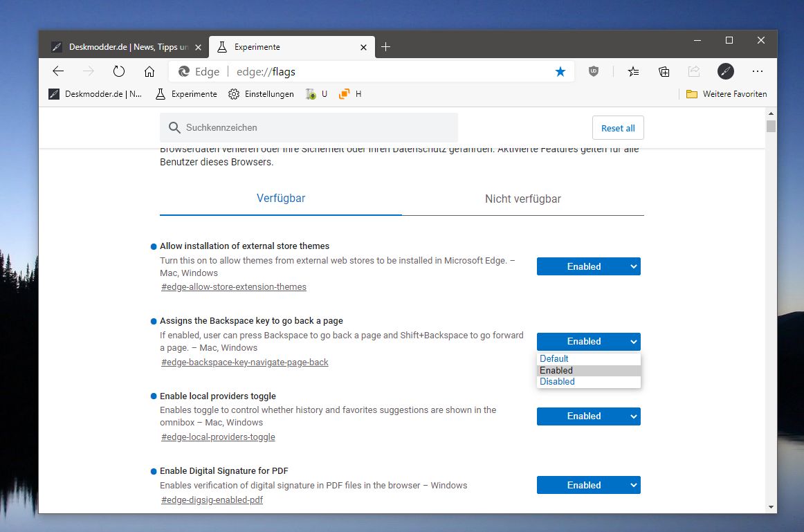Image resolution: width=804 pixels, height=532 pixels.
Task: Open a new tab with plus button
Action: 385,47
